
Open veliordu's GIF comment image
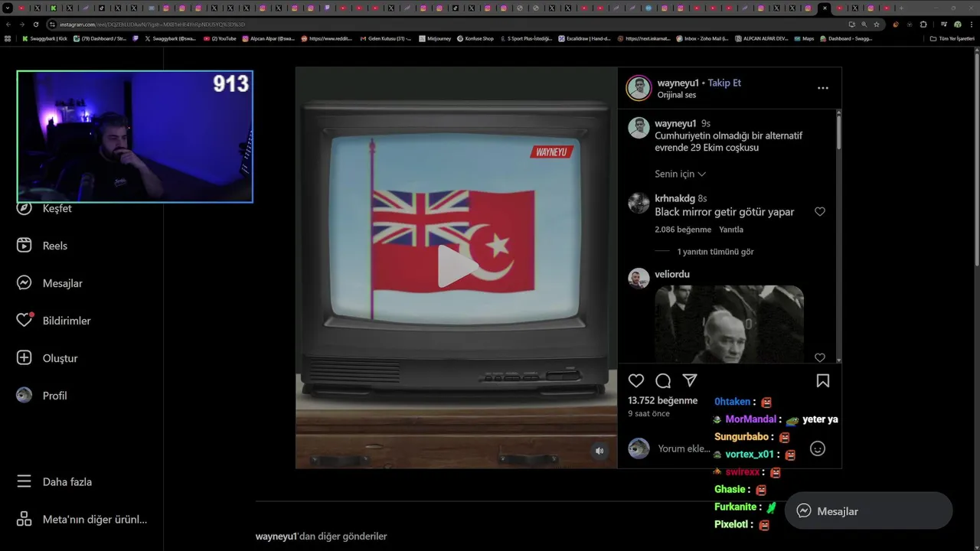click(x=729, y=324)
